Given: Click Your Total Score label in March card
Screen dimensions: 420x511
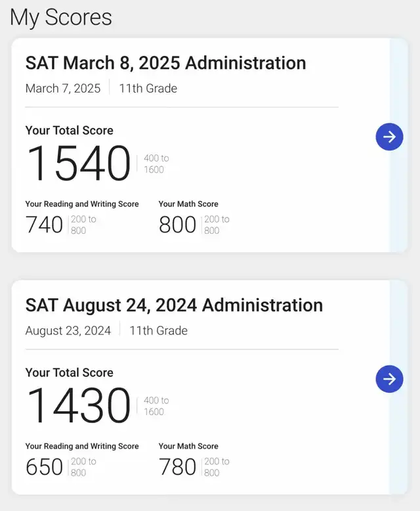Looking at the screenshot, I should tap(70, 130).
